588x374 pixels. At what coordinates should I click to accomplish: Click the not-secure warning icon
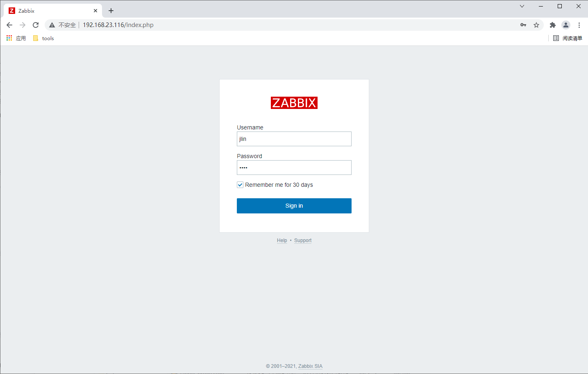(52, 25)
